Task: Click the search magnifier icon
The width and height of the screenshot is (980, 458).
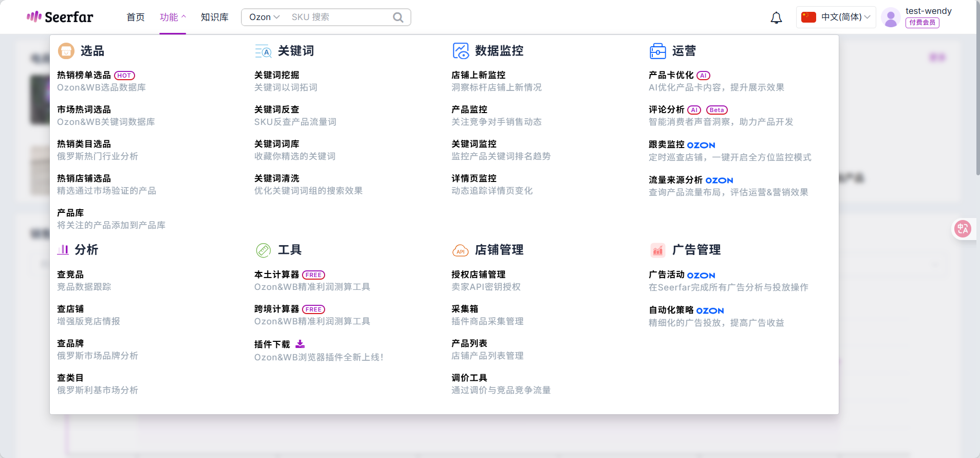Action: tap(398, 17)
